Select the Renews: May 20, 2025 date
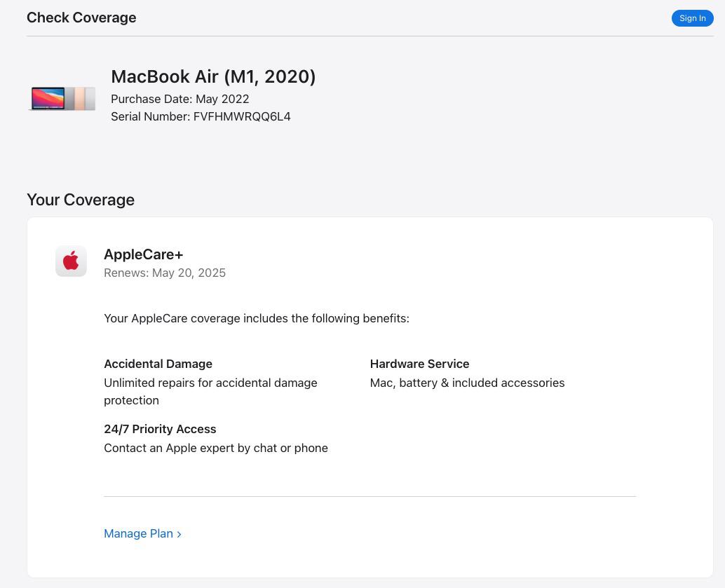The width and height of the screenshot is (725, 588). tap(165, 273)
